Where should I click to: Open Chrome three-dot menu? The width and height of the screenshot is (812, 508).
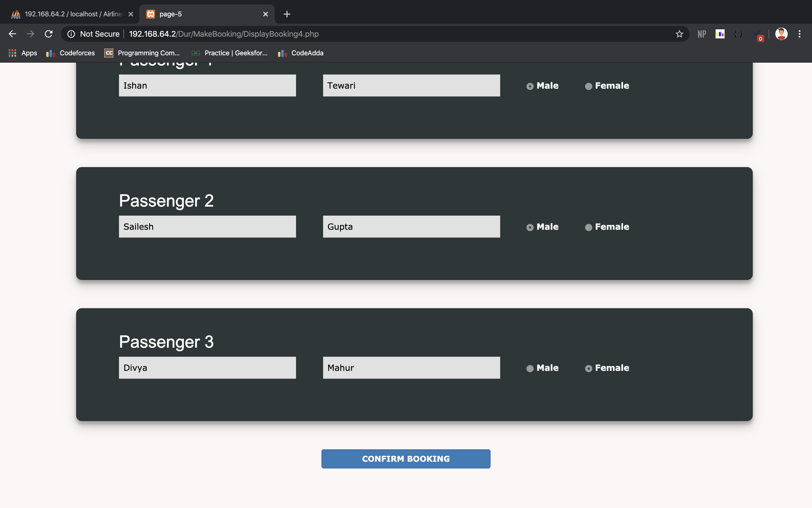799,34
